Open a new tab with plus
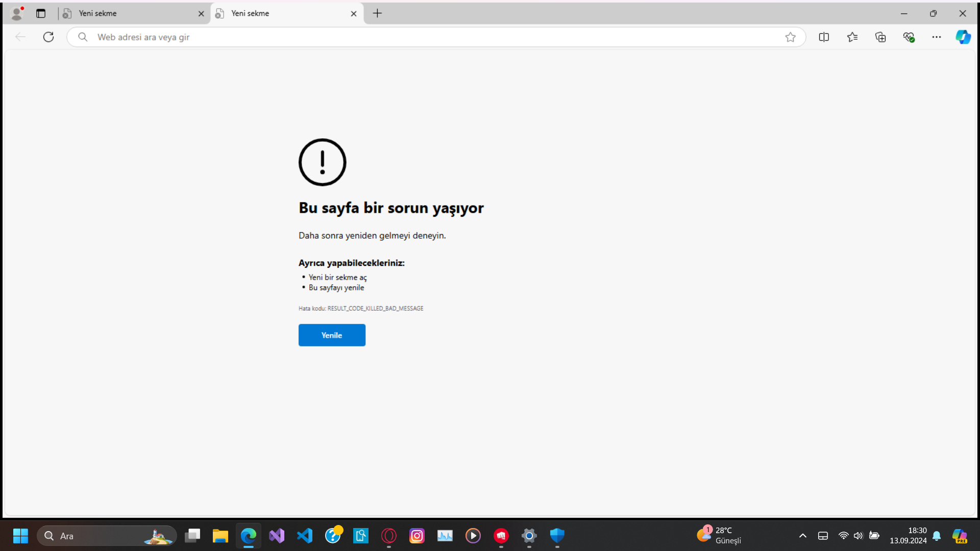 tap(377, 13)
